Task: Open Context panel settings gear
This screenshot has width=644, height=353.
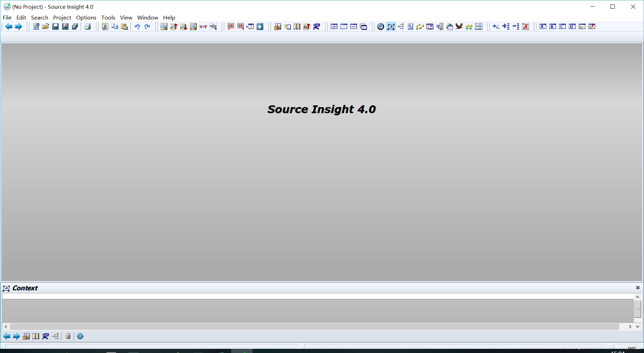Action: (80, 336)
